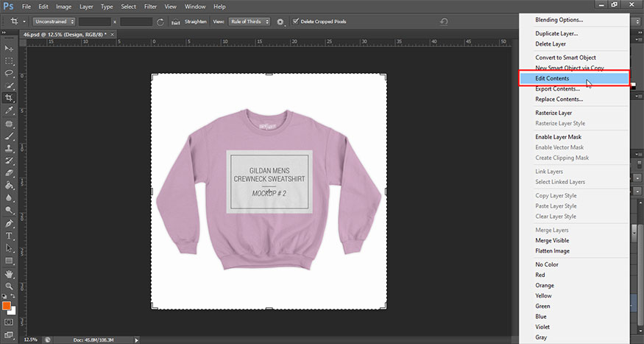
Task: Click the Straighten button label
Action: pos(196,21)
